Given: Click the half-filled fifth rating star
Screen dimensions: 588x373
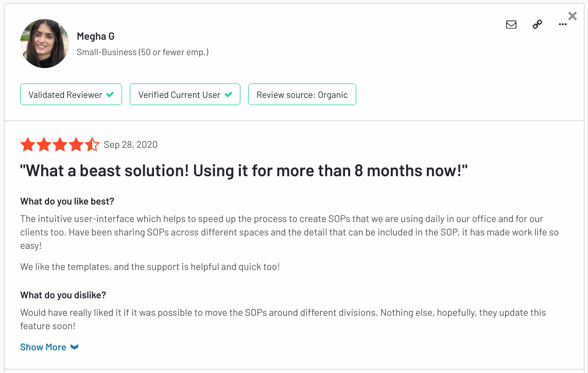Looking at the screenshot, I should (x=92, y=144).
